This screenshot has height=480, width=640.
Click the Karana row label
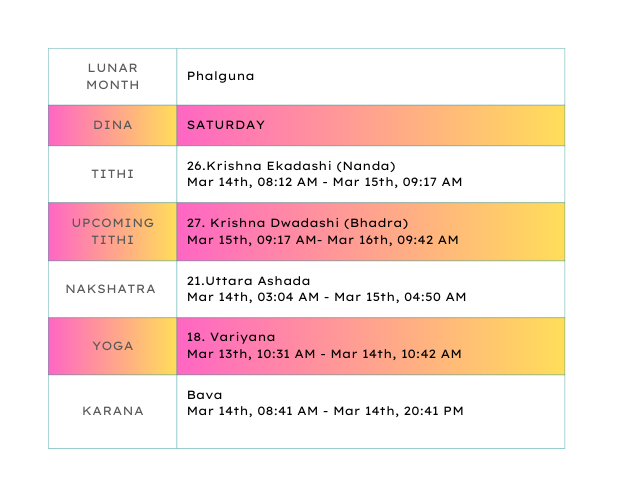pos(112,411)
